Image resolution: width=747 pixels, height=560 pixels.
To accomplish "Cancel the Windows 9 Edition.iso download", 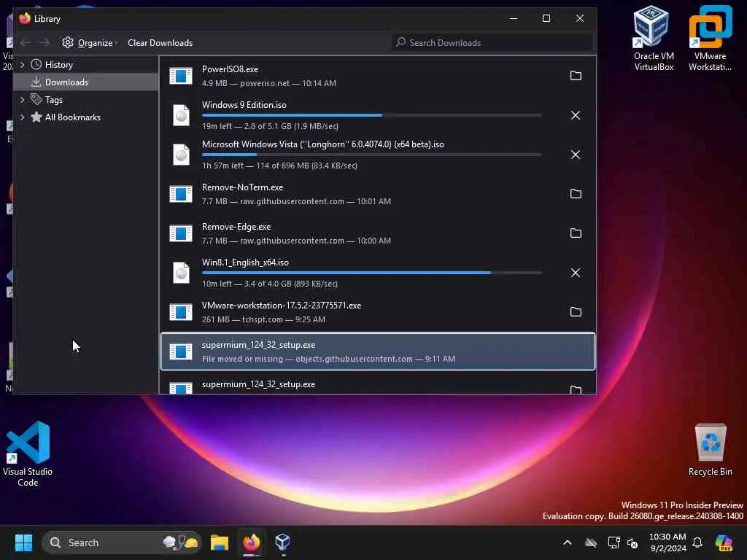I will click(576, 115).
